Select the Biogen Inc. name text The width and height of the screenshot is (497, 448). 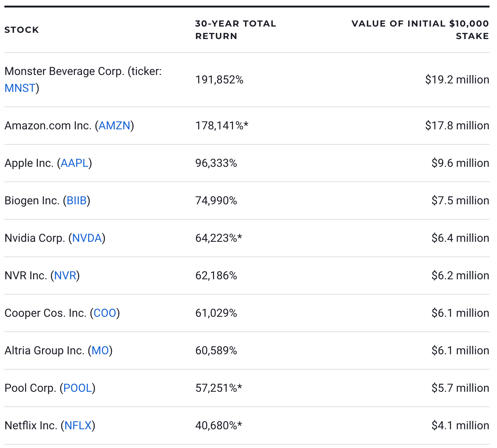click(32, 201)
